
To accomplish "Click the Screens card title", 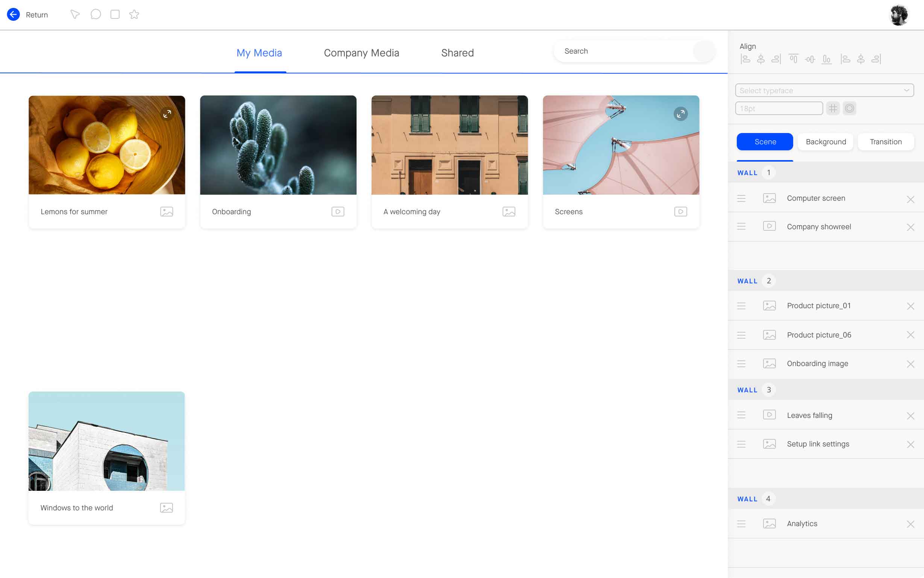I will tap(568, 212).
